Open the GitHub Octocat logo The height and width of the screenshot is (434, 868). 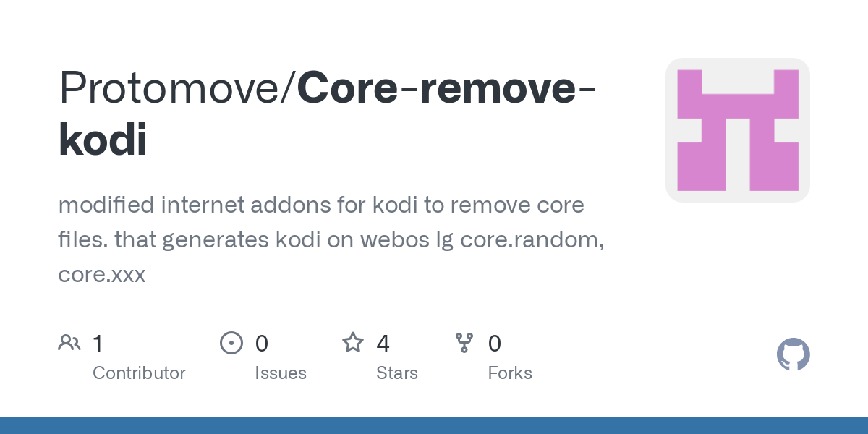tap(793, 354)
